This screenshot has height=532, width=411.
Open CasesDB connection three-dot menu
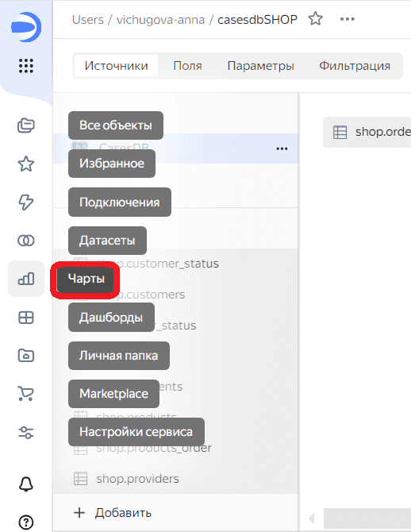tap(282, 148)
